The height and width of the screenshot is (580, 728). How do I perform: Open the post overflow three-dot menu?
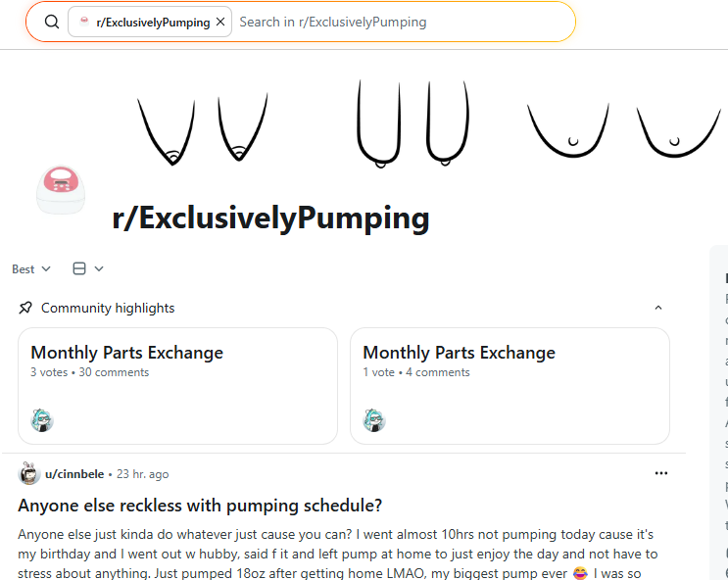[660, 473]
